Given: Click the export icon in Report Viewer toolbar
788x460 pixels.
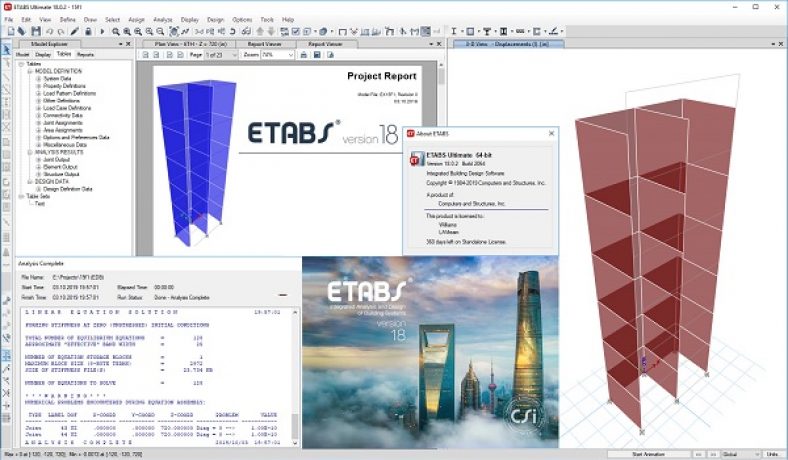Looking at the screenshot, I should 330,55.
